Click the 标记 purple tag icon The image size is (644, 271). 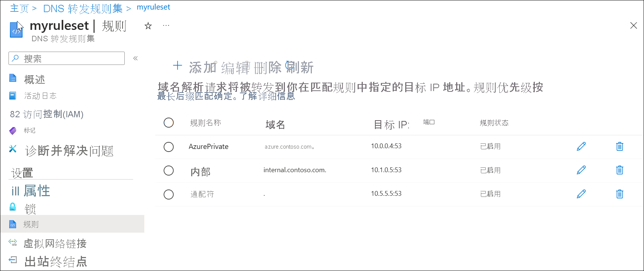click(13, 131)
